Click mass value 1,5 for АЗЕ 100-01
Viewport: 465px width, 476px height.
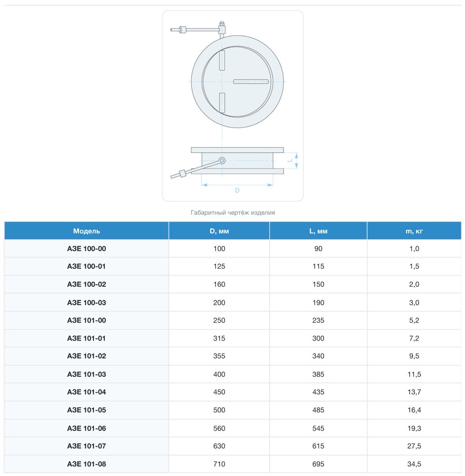[414, 266]
